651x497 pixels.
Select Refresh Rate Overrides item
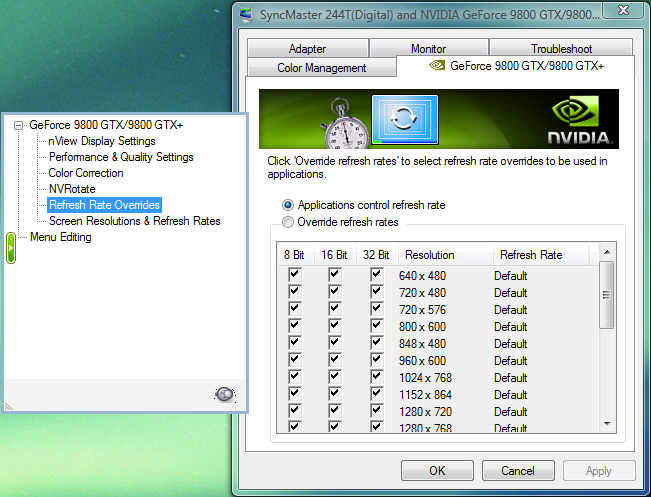click(x=104, y=205)
